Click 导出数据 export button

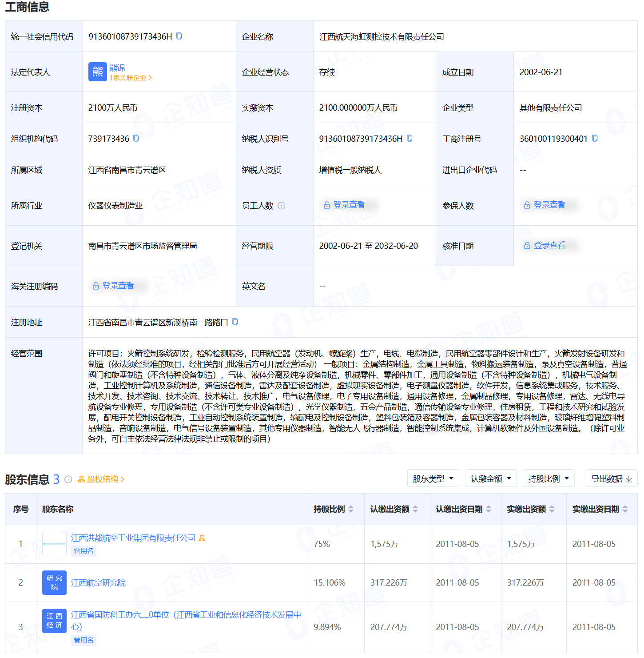point(611,479)
